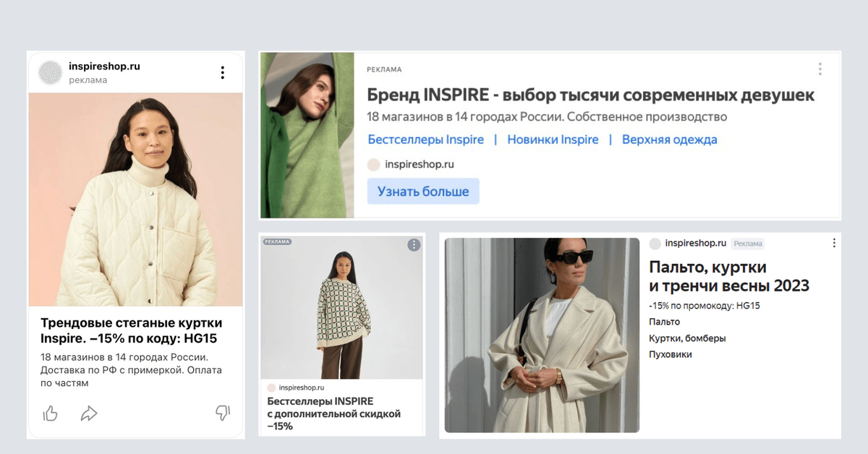Screen dimensions: 868x454
Task: Open three-dot menu on Бренд INSPIRE banner
Action: coord(820,69)
